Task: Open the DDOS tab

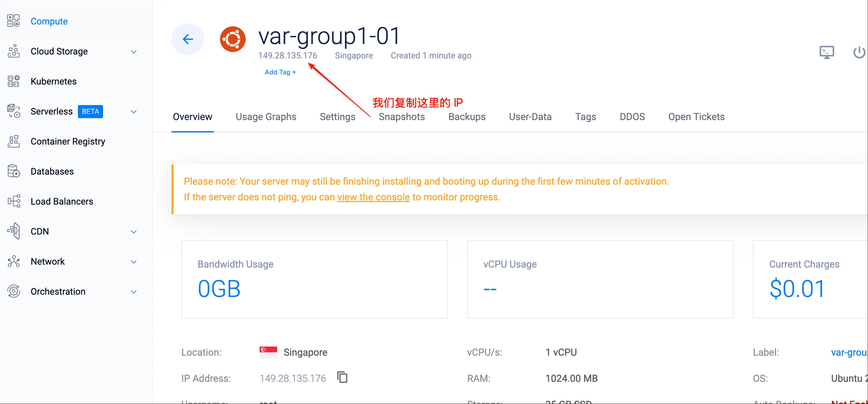Action: coord(632,117)
